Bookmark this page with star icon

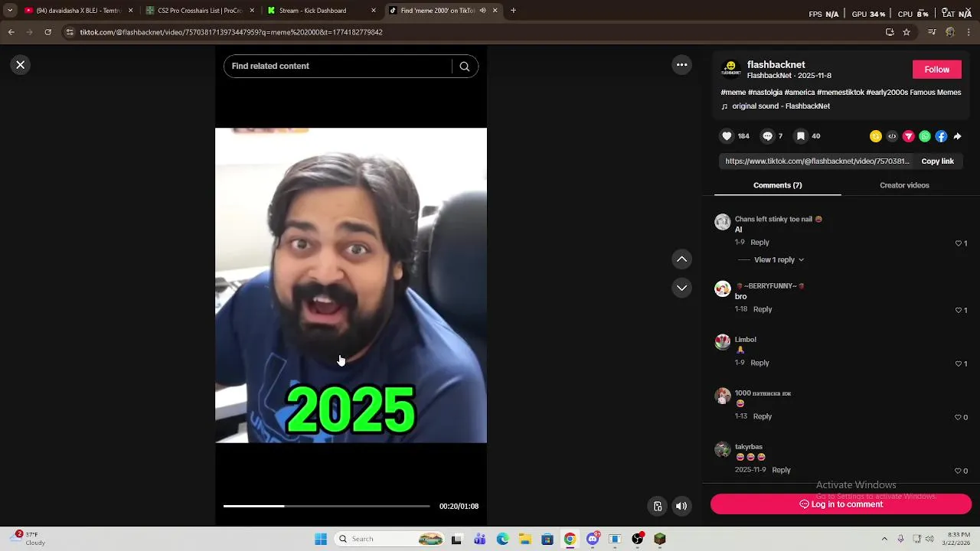point(906,32)
